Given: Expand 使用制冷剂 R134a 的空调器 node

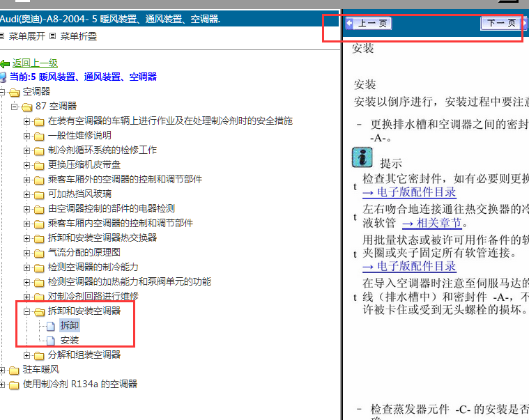Looking at the screenshot, I should tap(2, 384).
